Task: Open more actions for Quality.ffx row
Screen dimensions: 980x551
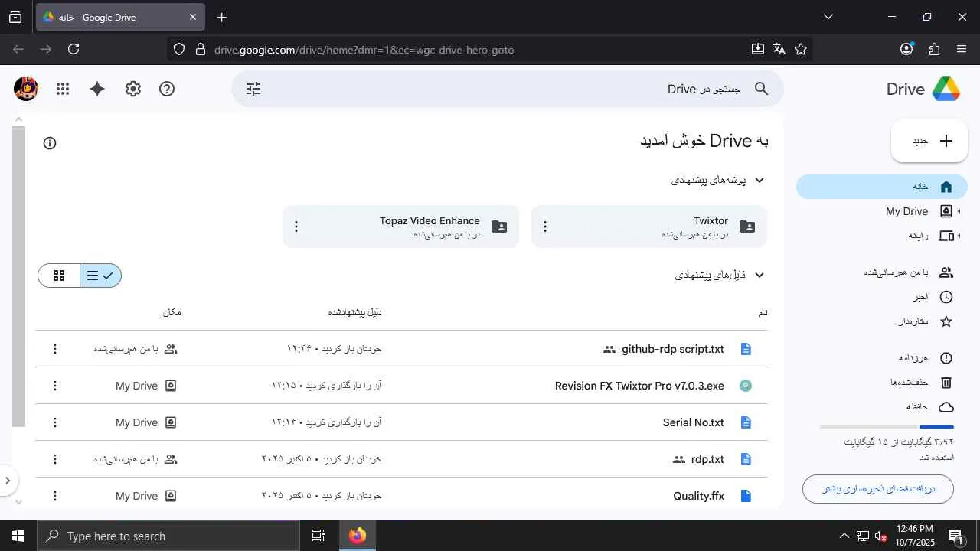Action: point(54,496)
